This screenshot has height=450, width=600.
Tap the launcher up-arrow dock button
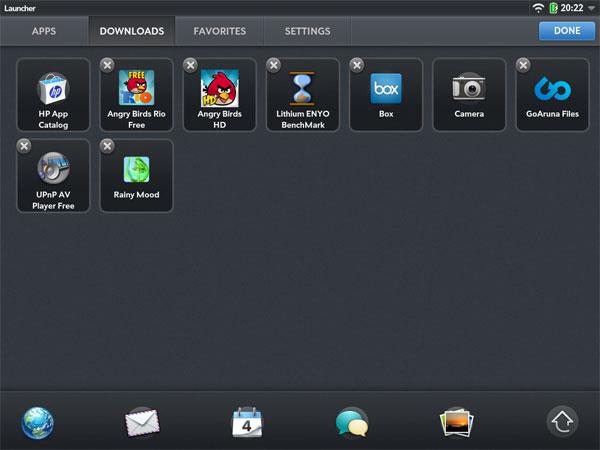(562, 421)
